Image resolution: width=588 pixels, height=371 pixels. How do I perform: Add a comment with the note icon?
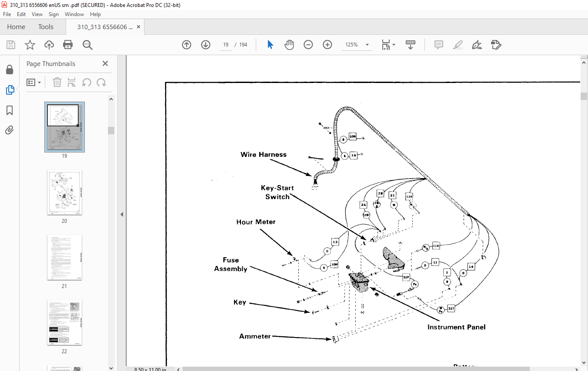[439, 45]
